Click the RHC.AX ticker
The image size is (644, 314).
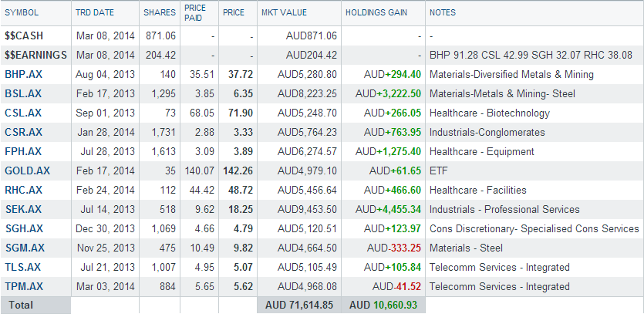(x=24, y=190)
